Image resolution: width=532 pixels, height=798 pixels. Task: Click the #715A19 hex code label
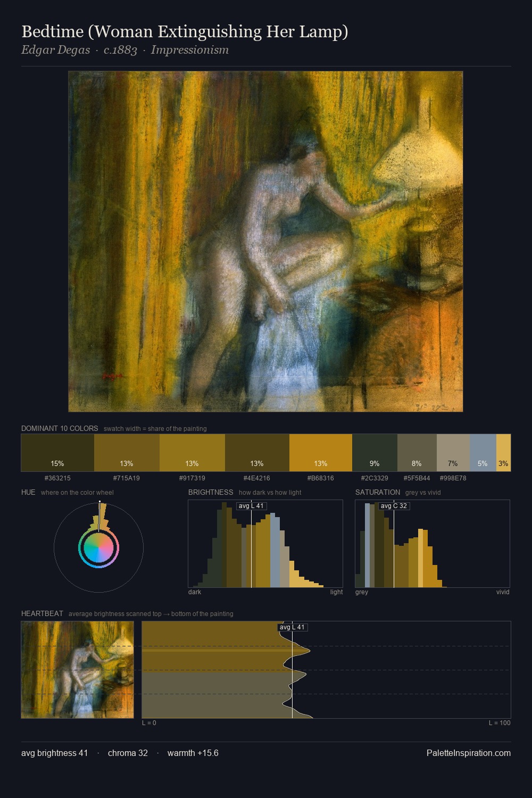click(127, 478)
